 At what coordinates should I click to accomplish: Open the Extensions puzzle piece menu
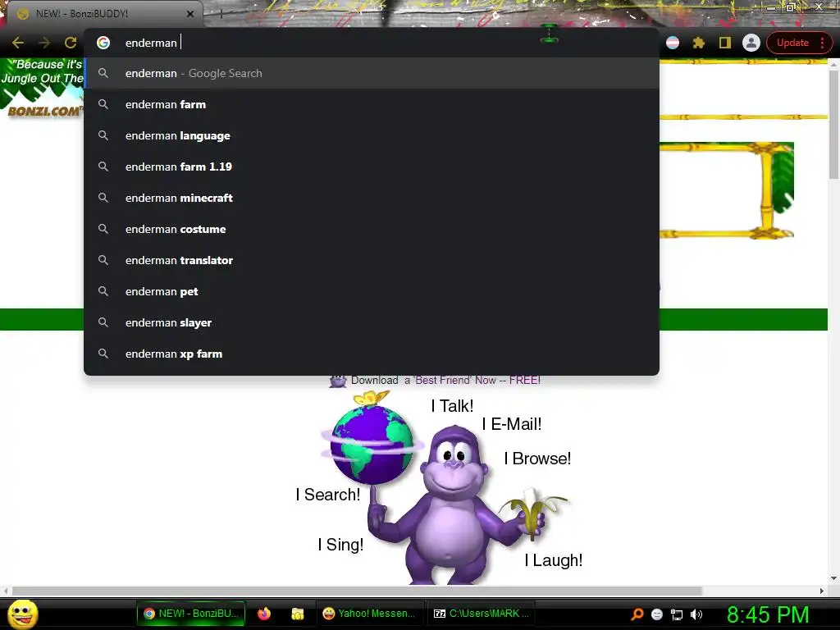pos(699,43)
